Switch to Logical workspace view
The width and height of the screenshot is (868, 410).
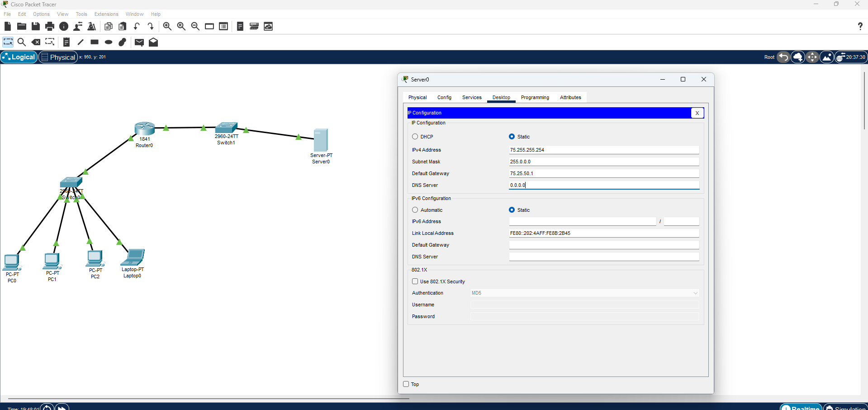point(19,57)
